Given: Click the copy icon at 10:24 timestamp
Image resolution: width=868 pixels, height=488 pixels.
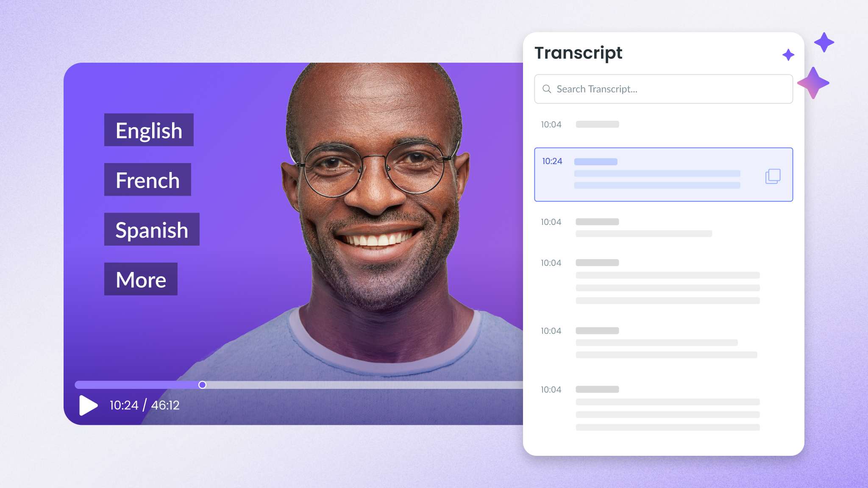Looking at the screenshot, I should 773,175.
